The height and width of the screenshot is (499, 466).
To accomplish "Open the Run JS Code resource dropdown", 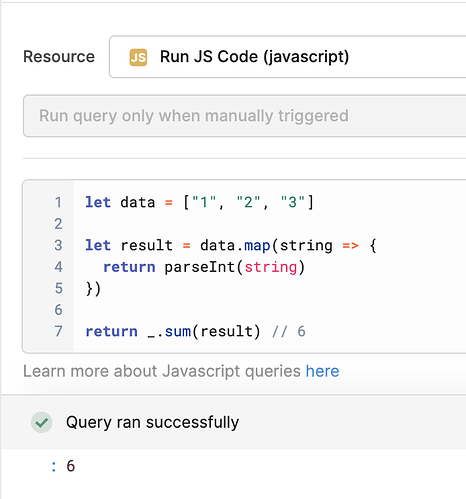I will (x=287, y=57).
